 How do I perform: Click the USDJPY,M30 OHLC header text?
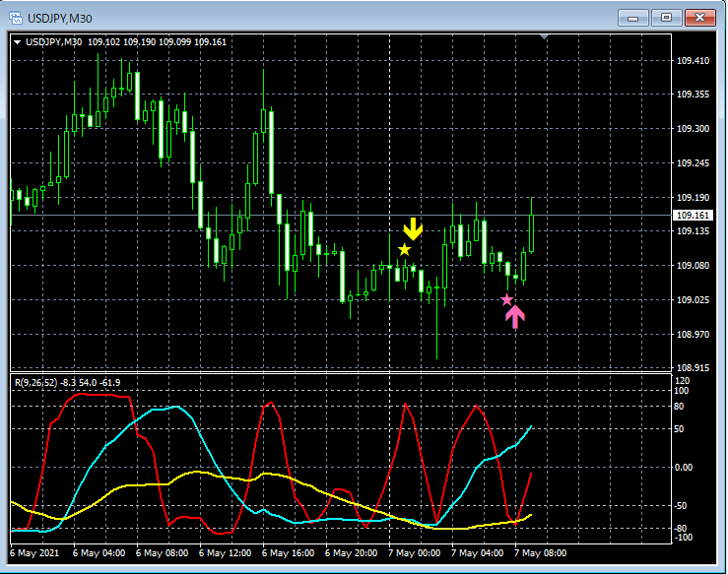coord(126,42)
